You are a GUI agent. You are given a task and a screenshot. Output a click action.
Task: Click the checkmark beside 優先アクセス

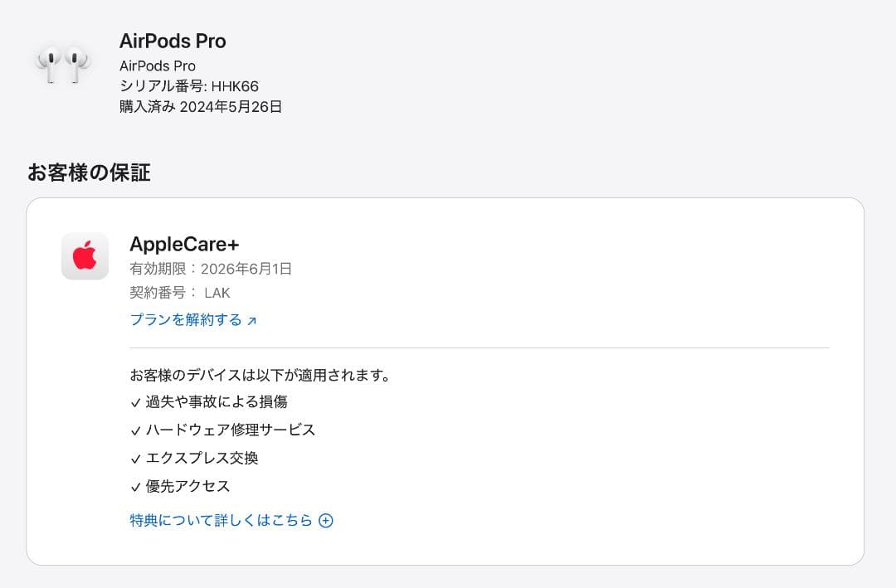click(x=135, y=486)
